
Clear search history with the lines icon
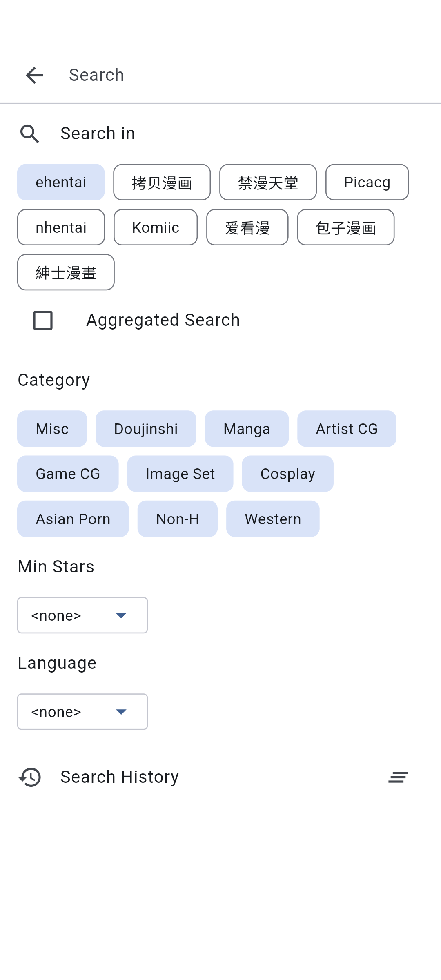pos(398,777)
